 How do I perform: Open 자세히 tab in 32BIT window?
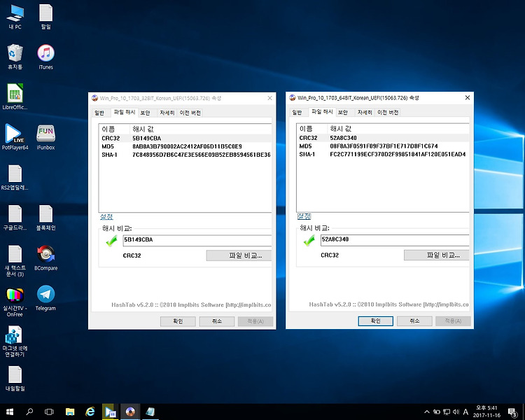167,113
